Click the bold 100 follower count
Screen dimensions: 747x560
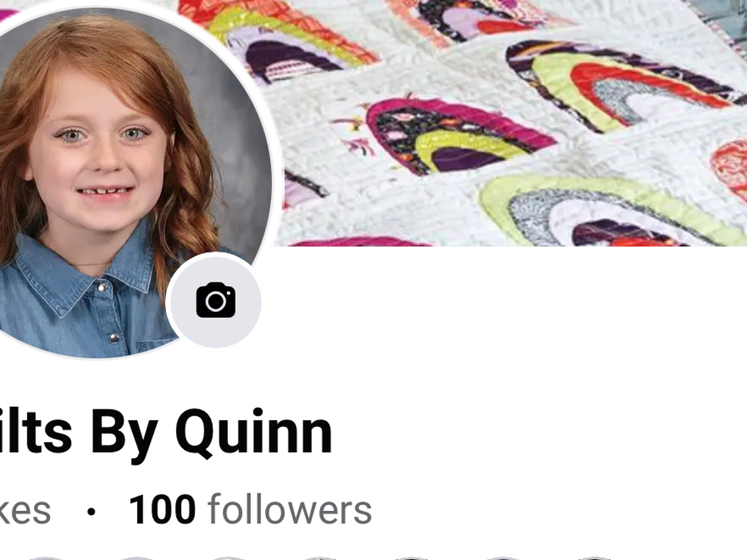pyautogui.click(x=162, y=510)
